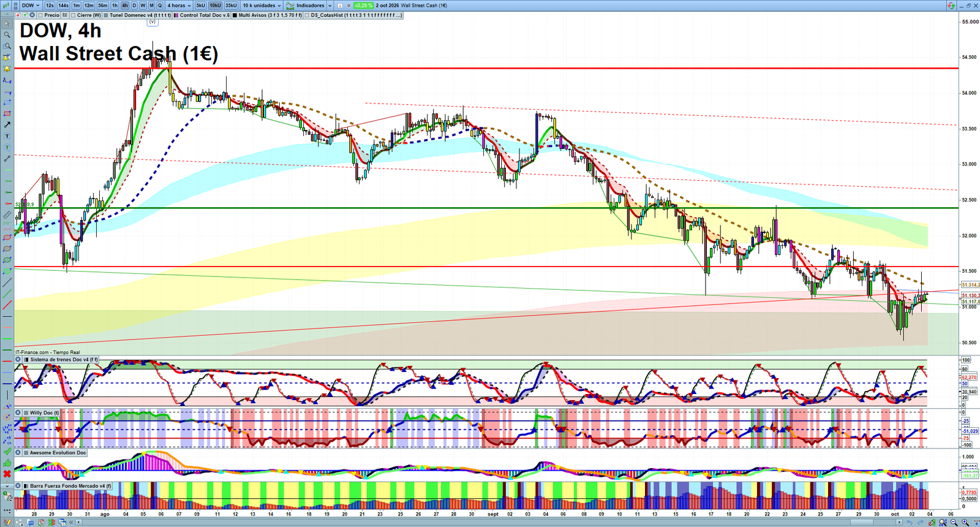This screenshot has width=980, height=527.
Task: Expand the left sidebar chevron below red X
Action: click(7, 485)
